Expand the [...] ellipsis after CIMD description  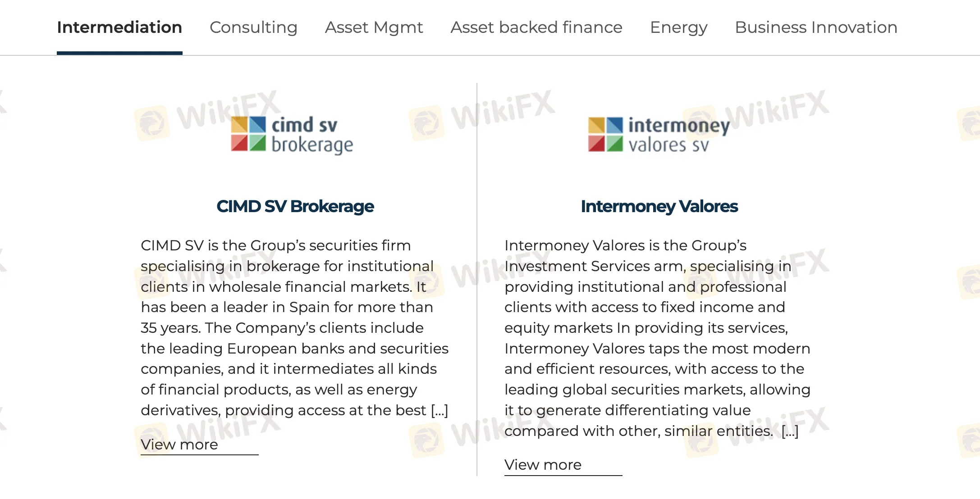pyautogui.click(x=440, y=410)
